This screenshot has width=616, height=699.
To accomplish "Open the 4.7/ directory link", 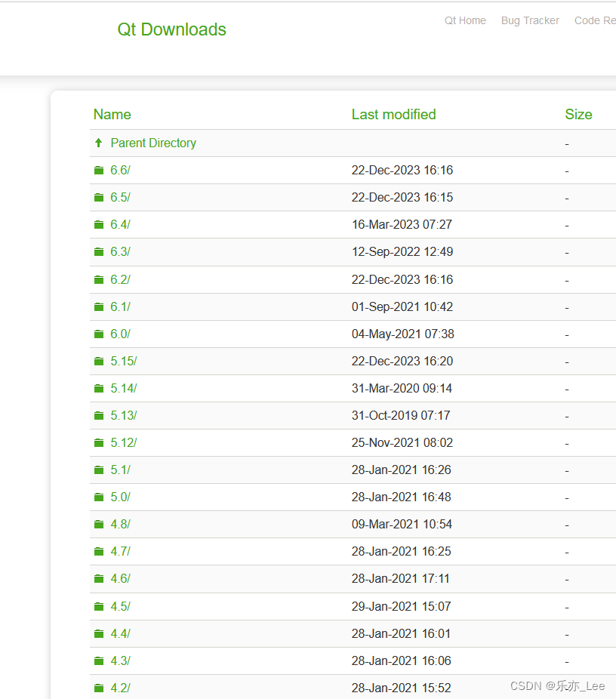I will tap(120, 552).
